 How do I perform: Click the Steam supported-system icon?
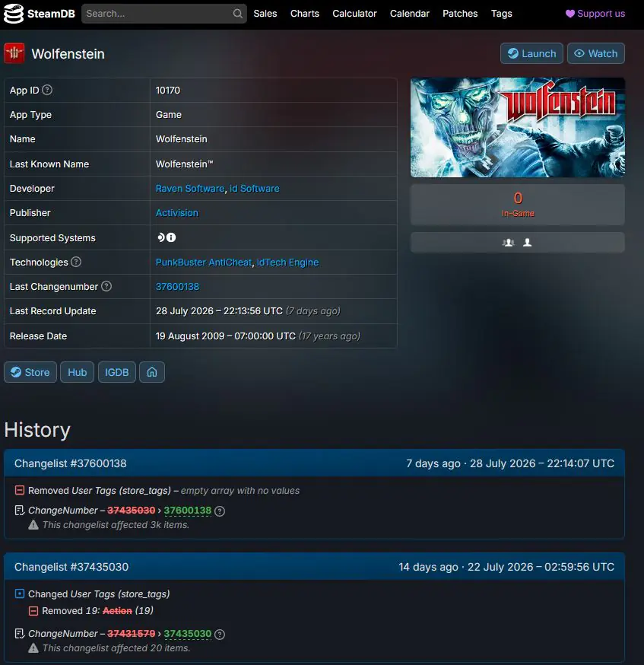point(160,237)
